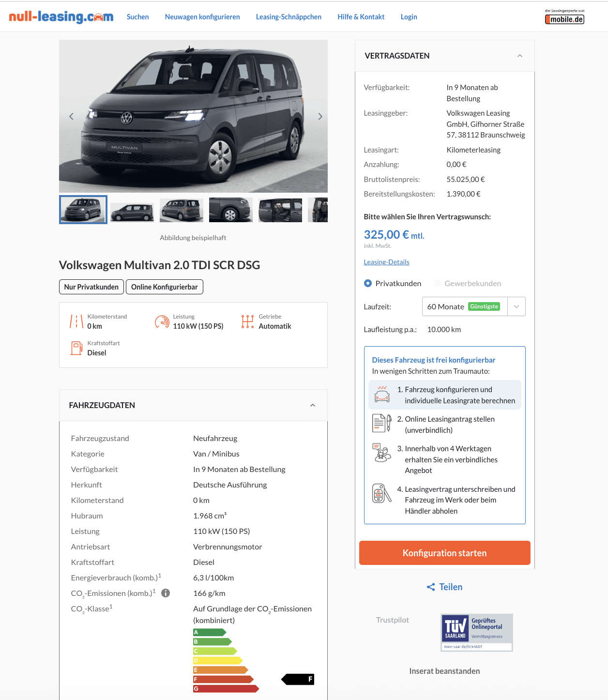Click the CO2-Emissionen info icon

click(x=166, y=593)
